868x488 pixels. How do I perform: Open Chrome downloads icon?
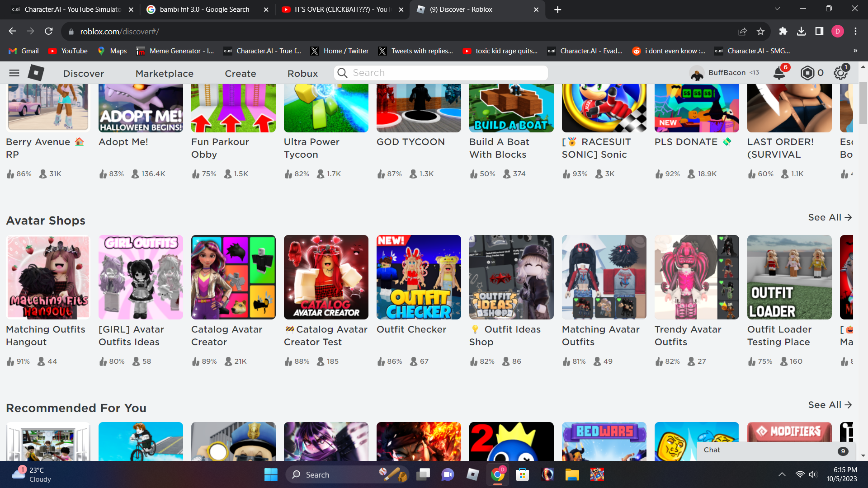[802, 31]
